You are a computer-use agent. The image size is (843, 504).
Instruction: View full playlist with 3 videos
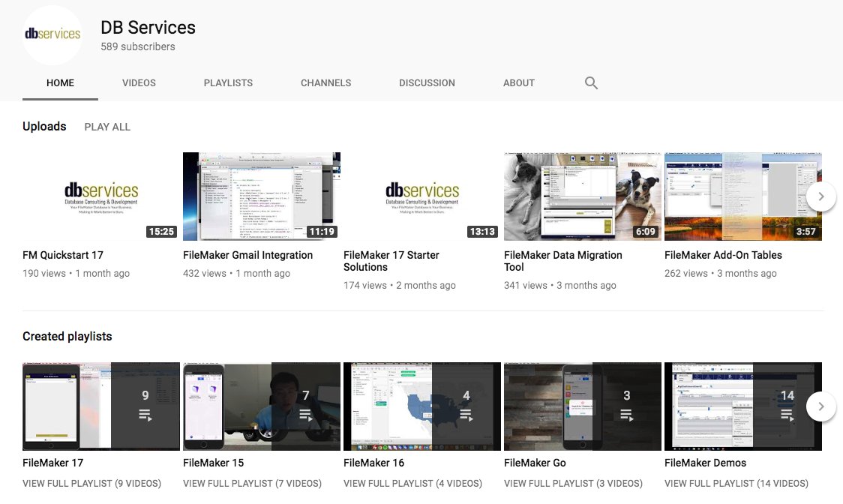(x=573, y=484)
